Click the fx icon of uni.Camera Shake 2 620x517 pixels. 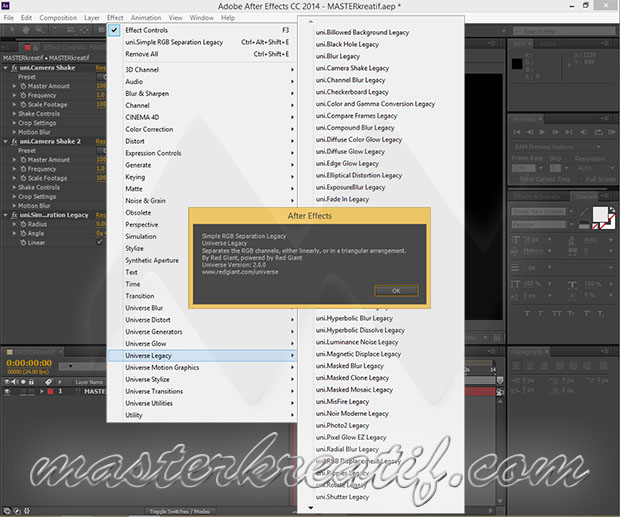[x=12, y=141]
